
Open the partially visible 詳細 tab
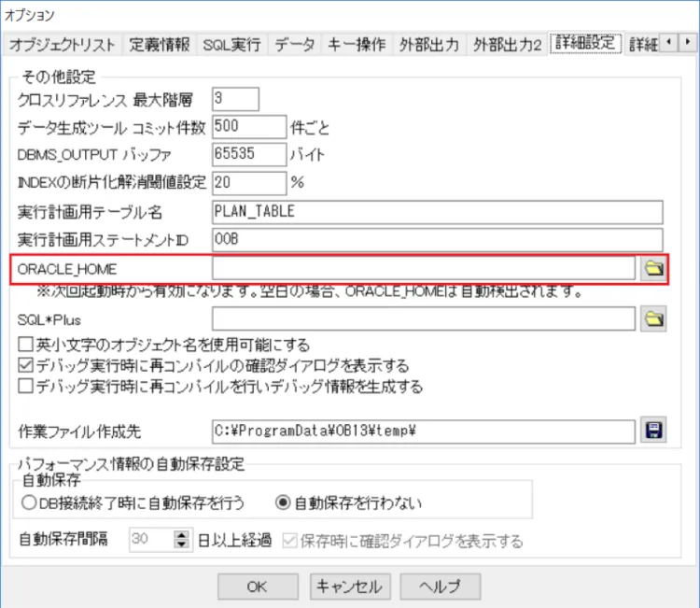point(643,45)
